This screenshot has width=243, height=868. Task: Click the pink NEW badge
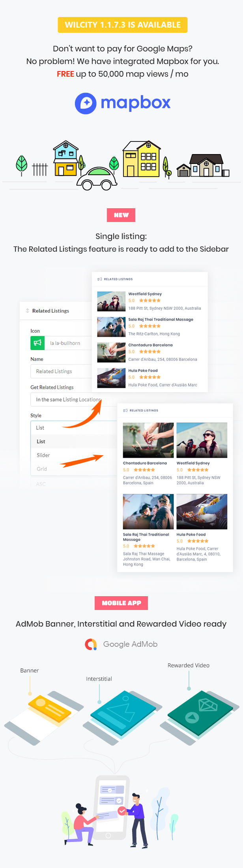click(x=121, y=215)
